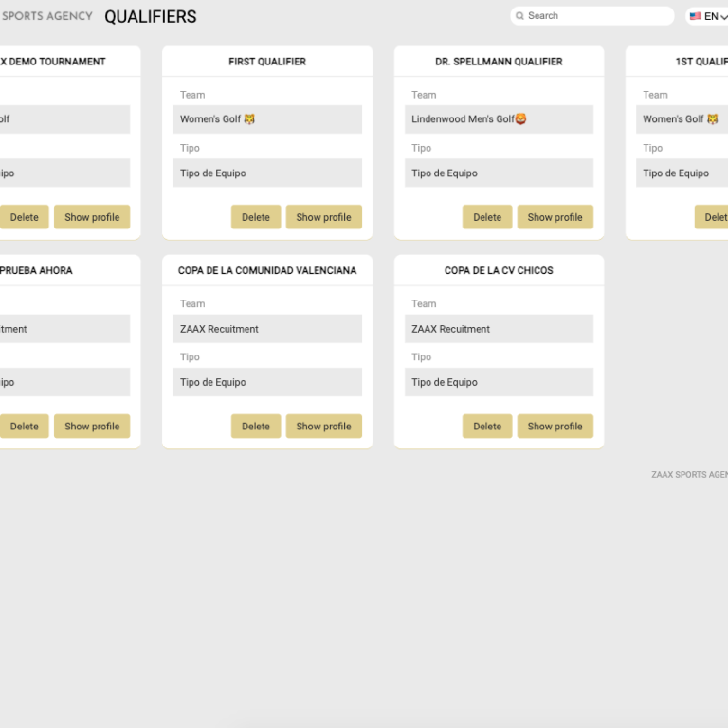The image size is (728, 728).
Task: Click Tipo de Equipo field in Copa de la CV Chicos
Action: (x=499, y=382)
